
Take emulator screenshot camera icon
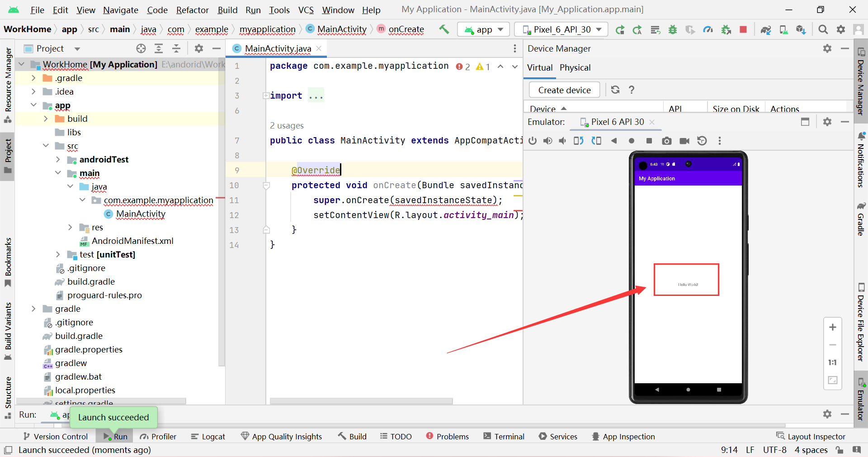click(667, 141)
